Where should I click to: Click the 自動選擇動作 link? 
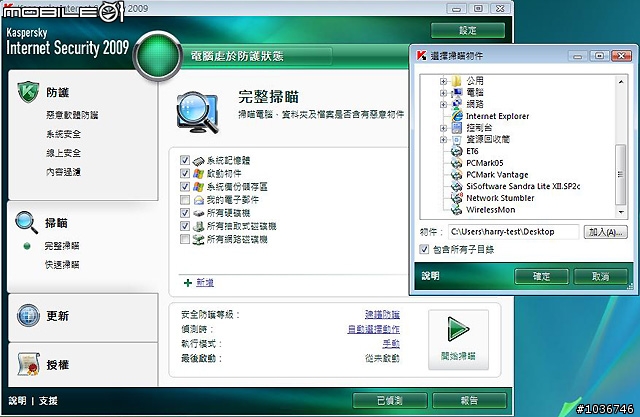(373, 329)
